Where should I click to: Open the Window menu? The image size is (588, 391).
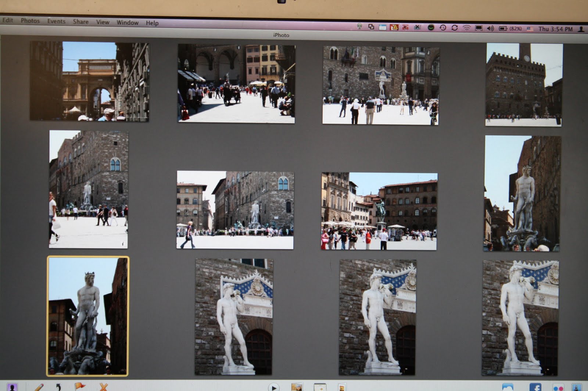click(x=128, y=22)
